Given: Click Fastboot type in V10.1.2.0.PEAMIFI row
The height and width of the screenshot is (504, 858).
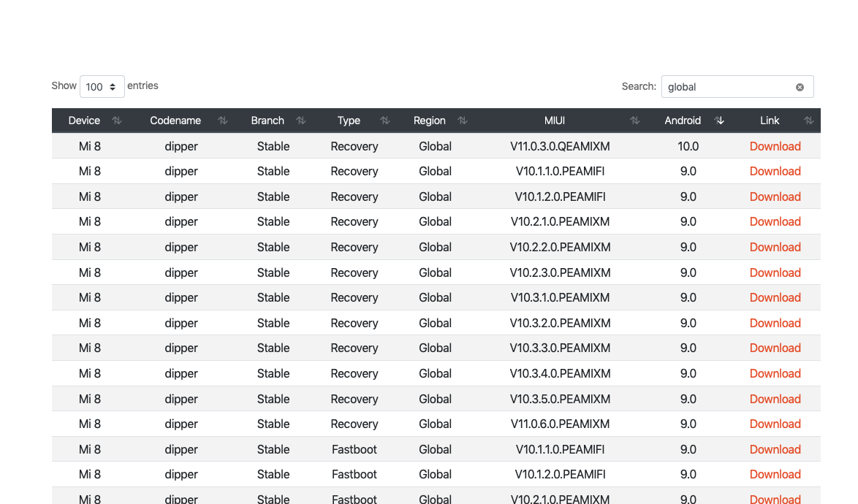Looking at the screenshot, I should tap(354, 474).
